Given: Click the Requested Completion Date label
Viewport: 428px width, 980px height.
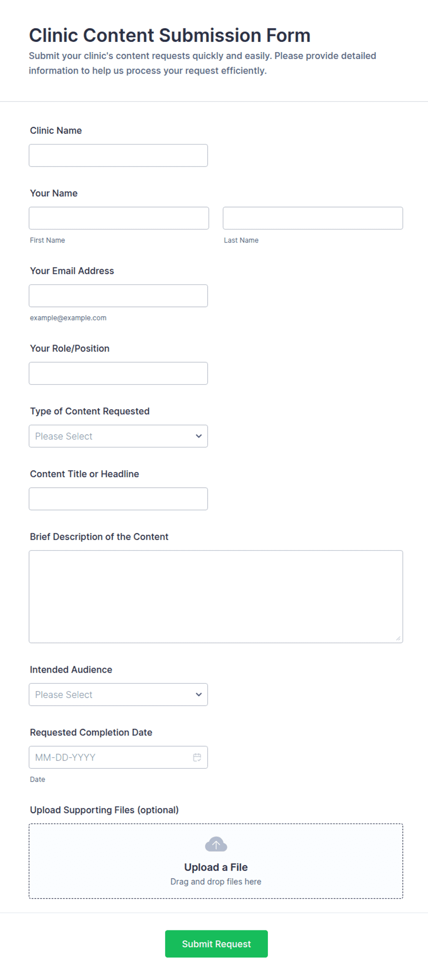Looking at the screenshot, I should (x=91, y=732).
